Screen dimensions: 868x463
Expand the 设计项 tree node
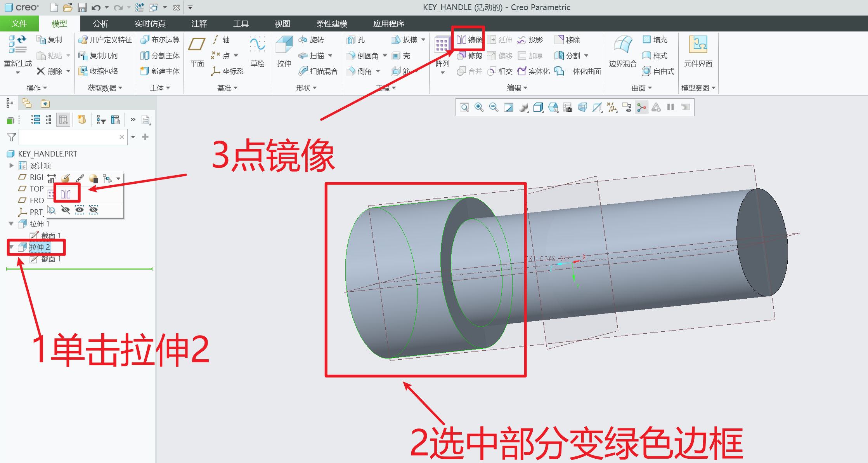[x=11, y=165]
